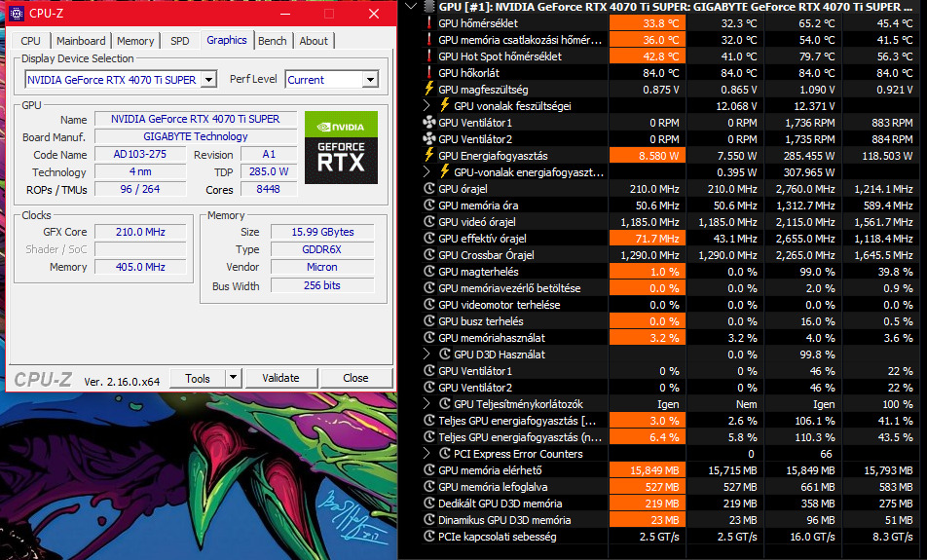Minimize the CPU-Z window
Screen dimensions: 927x560
286,13
